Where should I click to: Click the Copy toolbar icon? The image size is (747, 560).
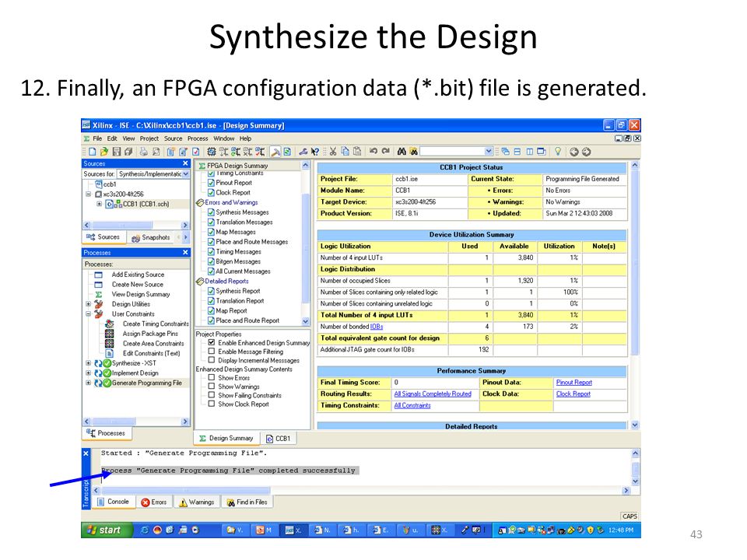click(345, 152)
